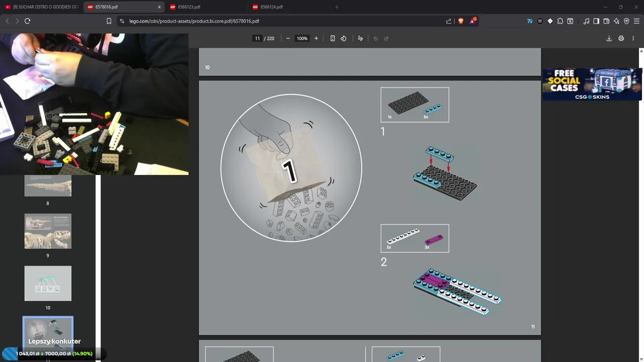Click the "/ 220" total pages text
Image resolution: width=644 pixels, height=362 pixels.
(269, 38)
